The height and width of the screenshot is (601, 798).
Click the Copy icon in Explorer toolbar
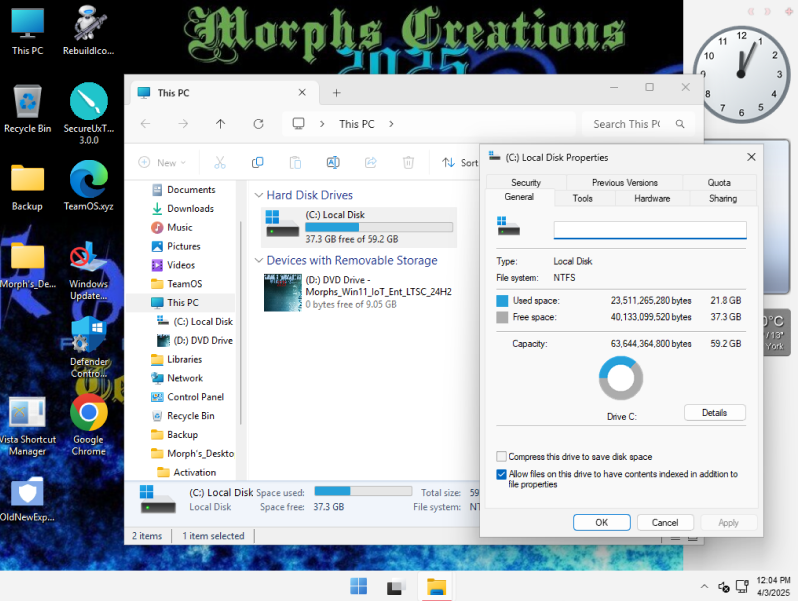[258, 162]
